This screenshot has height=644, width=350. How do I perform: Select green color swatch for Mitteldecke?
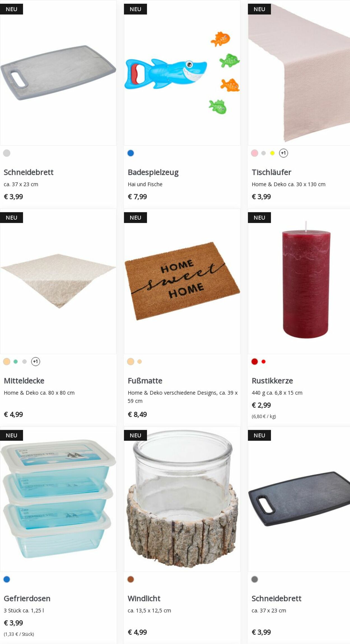click(16, 361)
